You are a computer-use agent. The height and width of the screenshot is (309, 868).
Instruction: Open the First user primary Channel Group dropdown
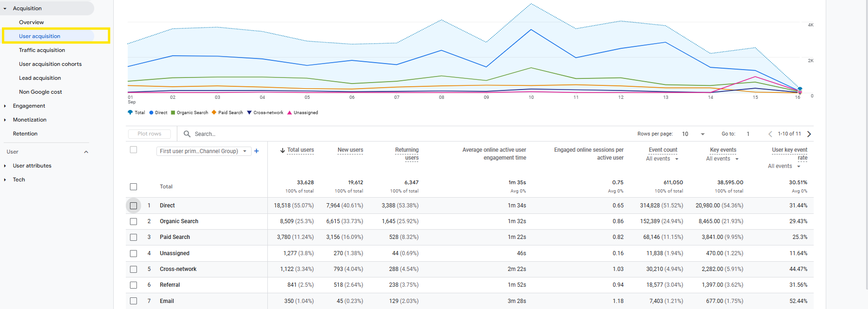pyautogui.click(x=204, y=151)
